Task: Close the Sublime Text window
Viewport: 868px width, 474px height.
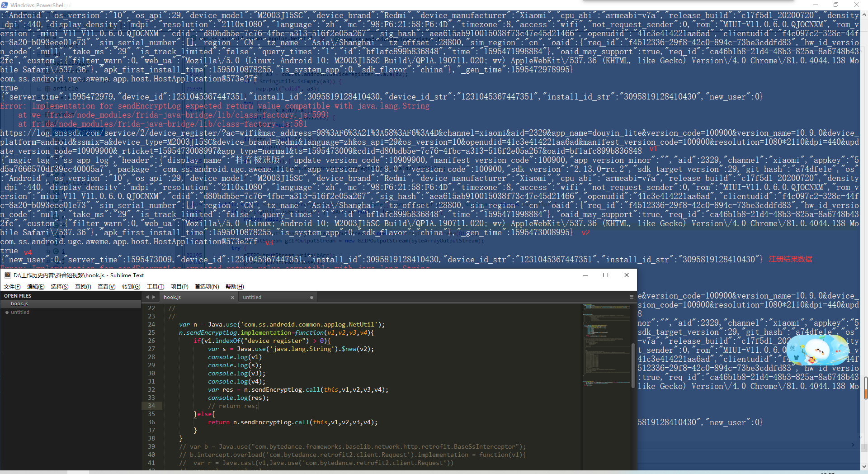Action: coord(627,275)
